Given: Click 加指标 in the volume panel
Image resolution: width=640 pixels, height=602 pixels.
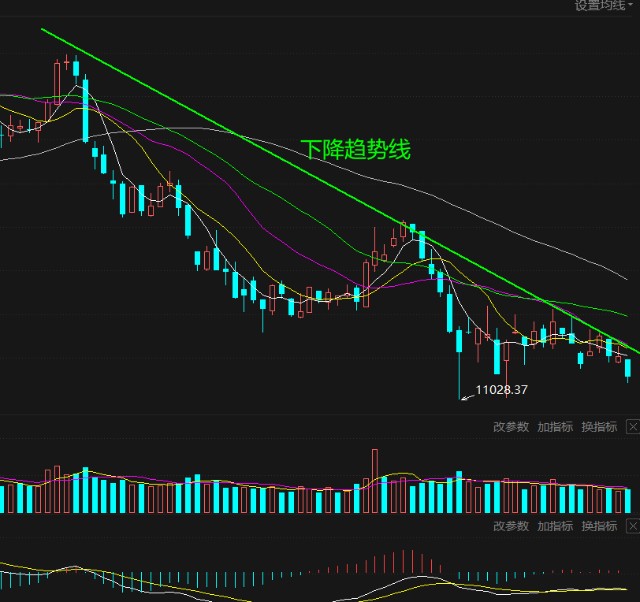Looking at the screenshot, I should 555,427.
